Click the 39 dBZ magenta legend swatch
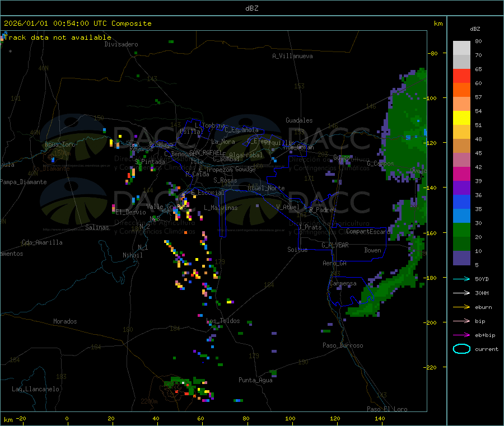The height and width of the screenshot is (426, 504). (x=461, y=174)
